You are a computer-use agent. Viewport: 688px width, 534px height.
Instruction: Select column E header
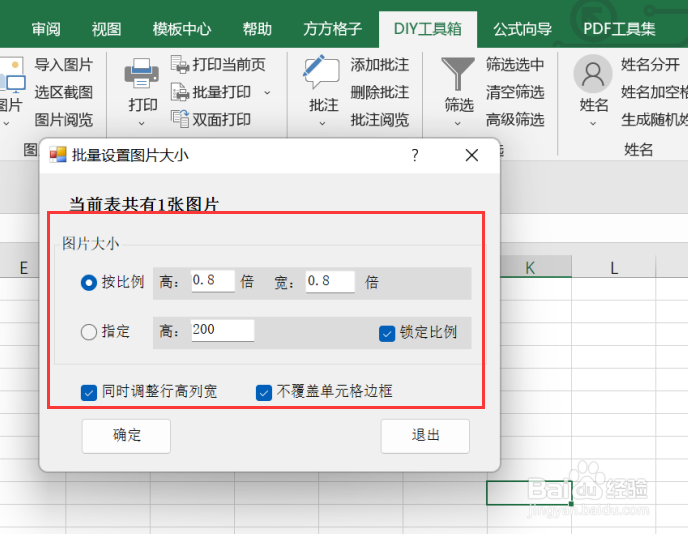pyautogui.click(x=23, y=267)
